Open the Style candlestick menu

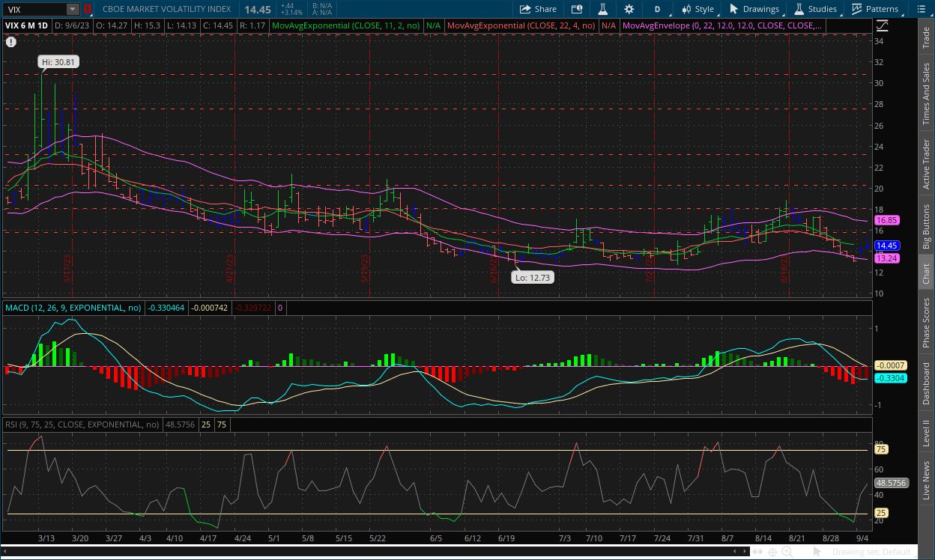tap(698, 9)
